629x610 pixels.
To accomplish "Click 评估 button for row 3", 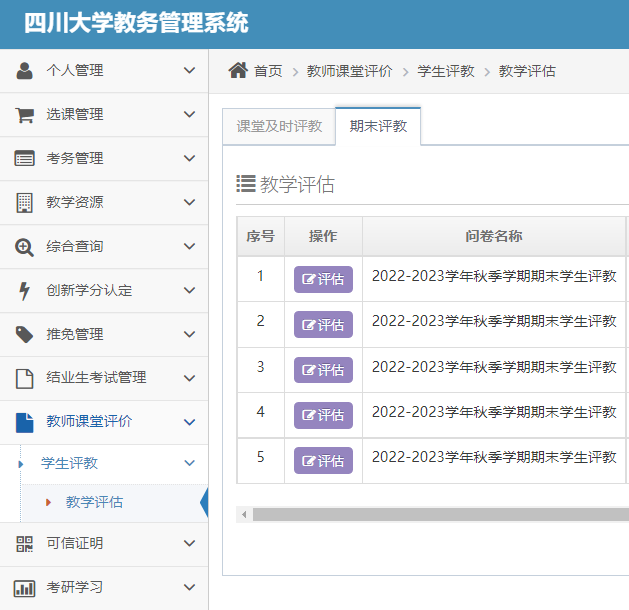I will tap(323, 370).
